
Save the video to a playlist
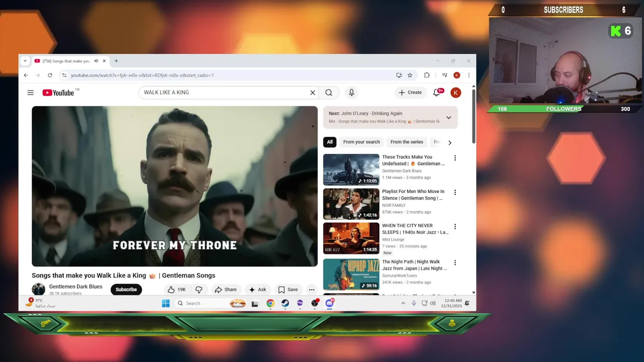288,290
